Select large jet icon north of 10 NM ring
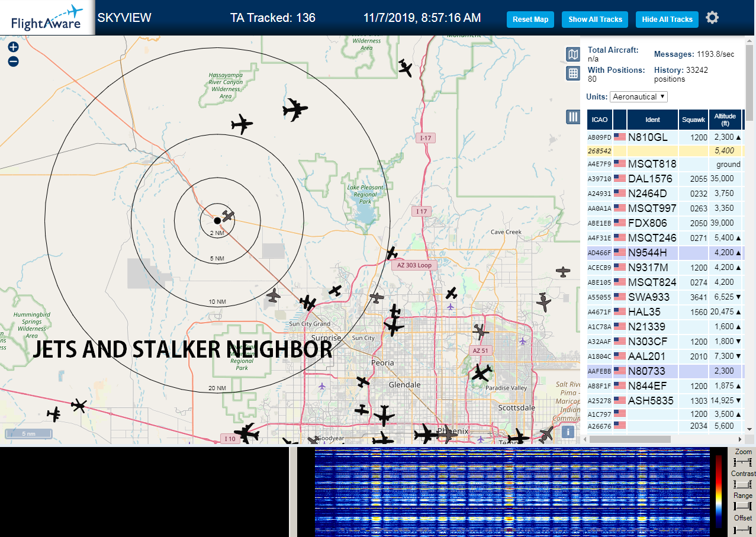The image size is (756, 537). [x=295, y=110]
